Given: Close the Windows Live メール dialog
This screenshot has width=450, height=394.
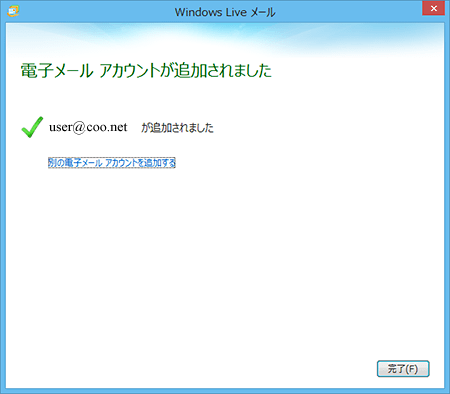Looking at the screenshot, I should pos(433,8).
